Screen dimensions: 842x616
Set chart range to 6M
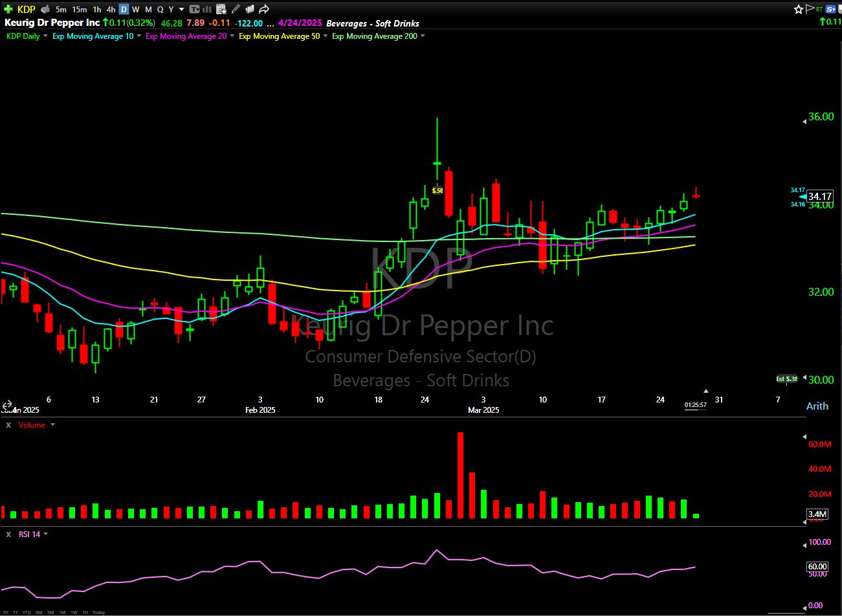tap(39, 612)
